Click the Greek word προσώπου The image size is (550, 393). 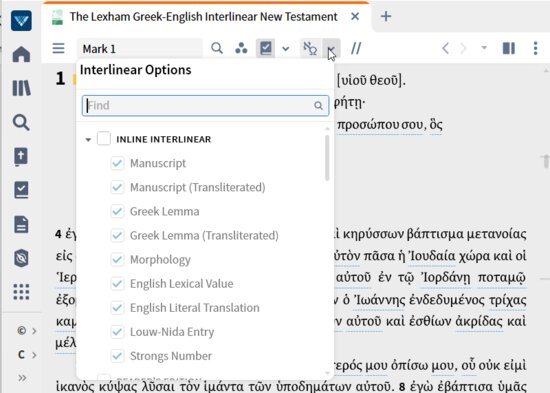368,125
